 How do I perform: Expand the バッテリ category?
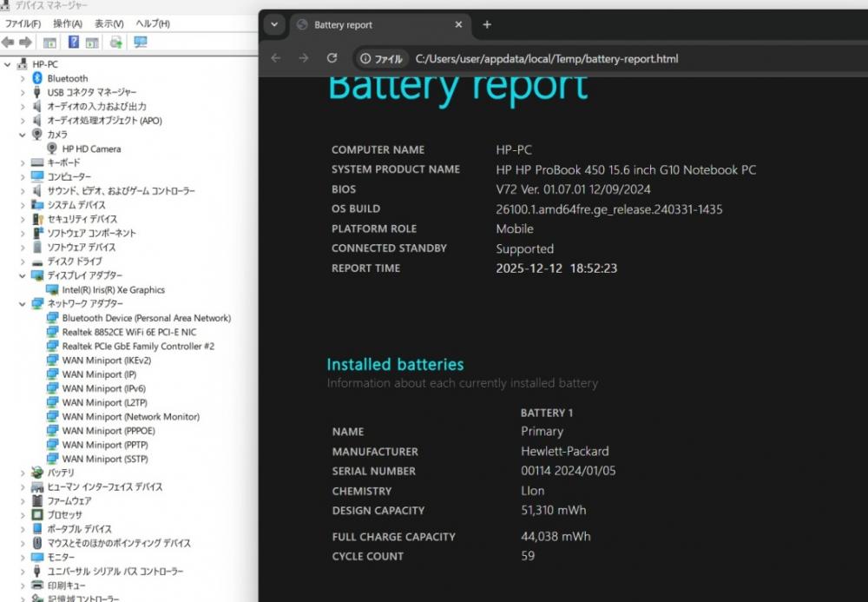pyautogui.click(x=23, y=473)
